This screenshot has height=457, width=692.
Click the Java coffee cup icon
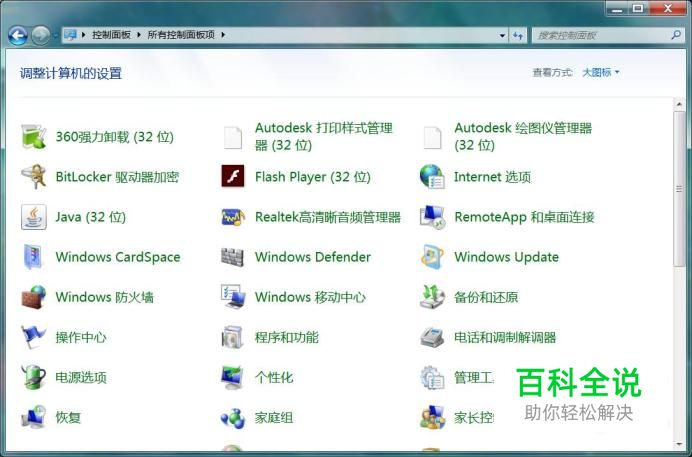coord(34,217)
